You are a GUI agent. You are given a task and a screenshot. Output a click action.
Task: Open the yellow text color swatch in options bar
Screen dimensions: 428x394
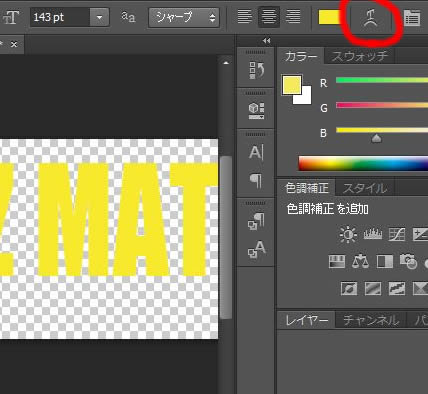330,17
